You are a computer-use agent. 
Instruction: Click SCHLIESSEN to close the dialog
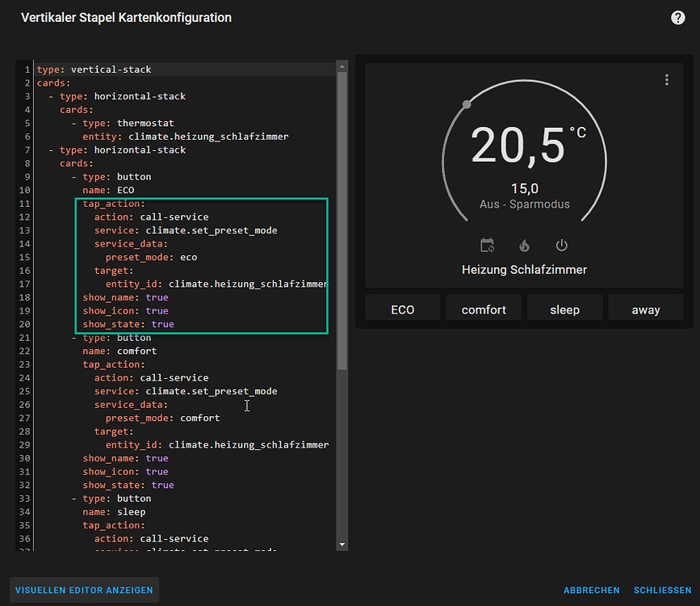point(662,590)
